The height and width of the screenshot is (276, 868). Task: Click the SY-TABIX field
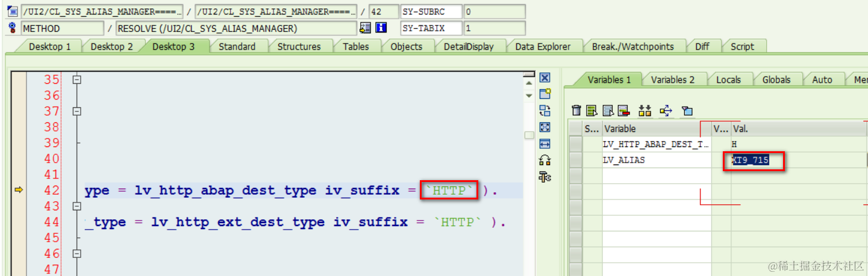click(431, 28)
